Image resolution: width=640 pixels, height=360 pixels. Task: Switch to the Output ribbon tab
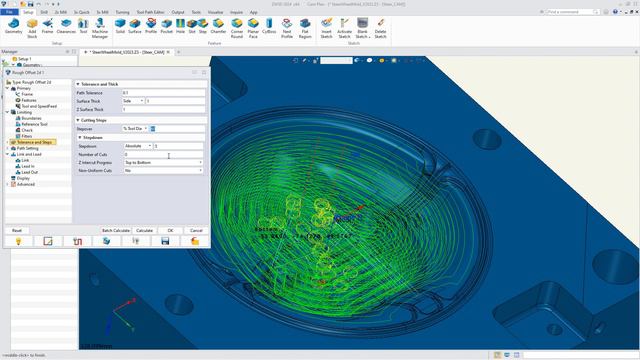pos(178,12)
